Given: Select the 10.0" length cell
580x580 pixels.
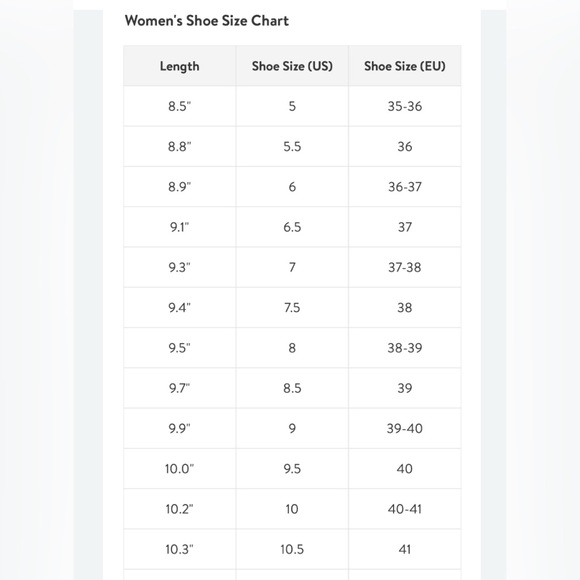Looking at the screenshot, I should [180, 469].
